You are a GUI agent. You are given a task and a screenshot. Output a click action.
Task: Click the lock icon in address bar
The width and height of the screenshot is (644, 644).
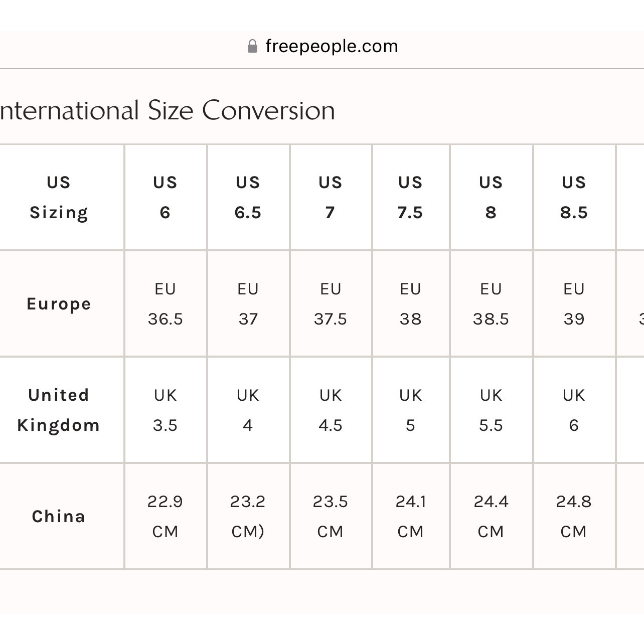253,46
